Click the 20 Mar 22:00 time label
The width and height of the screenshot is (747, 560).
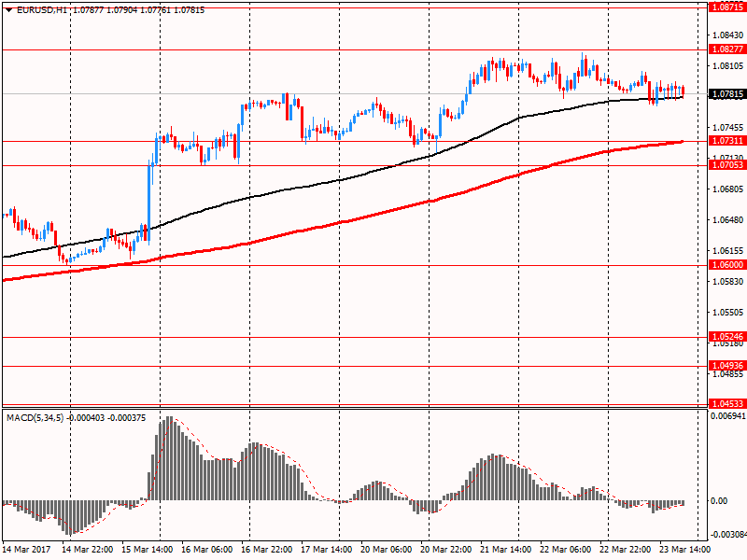(x=446, y=550)
